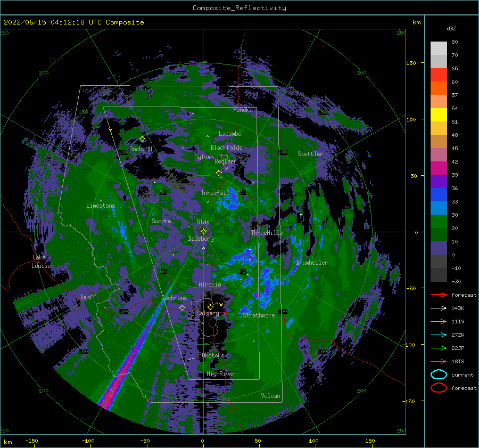Select the magenta 18TS arrow icon

coord(439,362)
